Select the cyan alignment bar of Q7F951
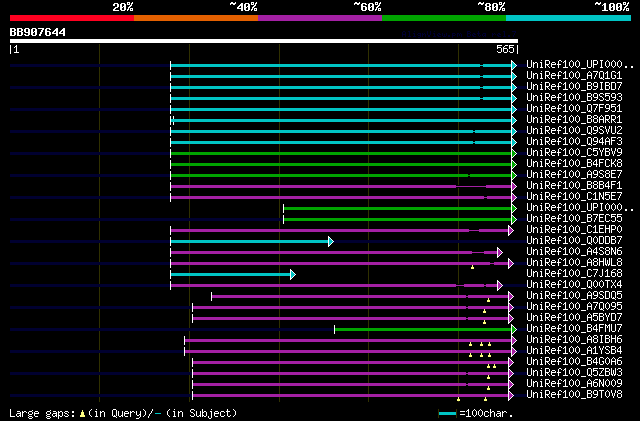Image resolution: width=640 pixels, height=421 pixels. click(343, 109)
